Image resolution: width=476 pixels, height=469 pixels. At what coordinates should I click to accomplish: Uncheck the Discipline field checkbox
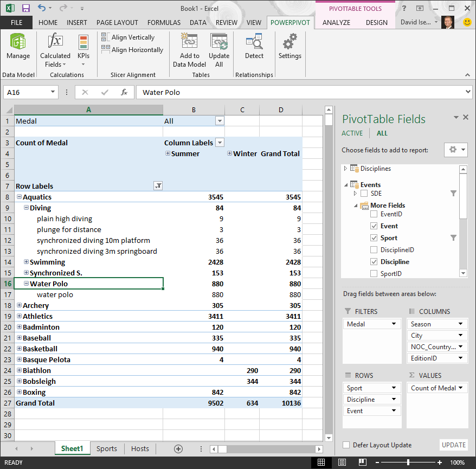(374, 261)
